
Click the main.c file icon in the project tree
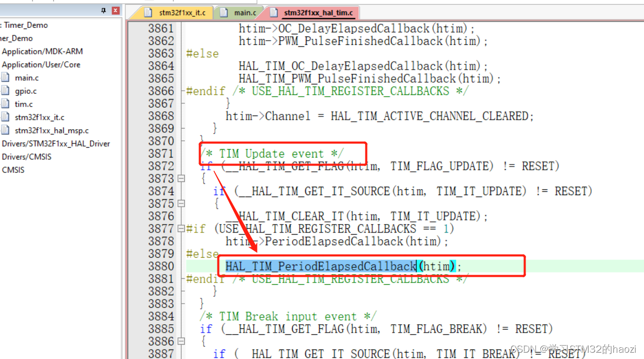5,77
